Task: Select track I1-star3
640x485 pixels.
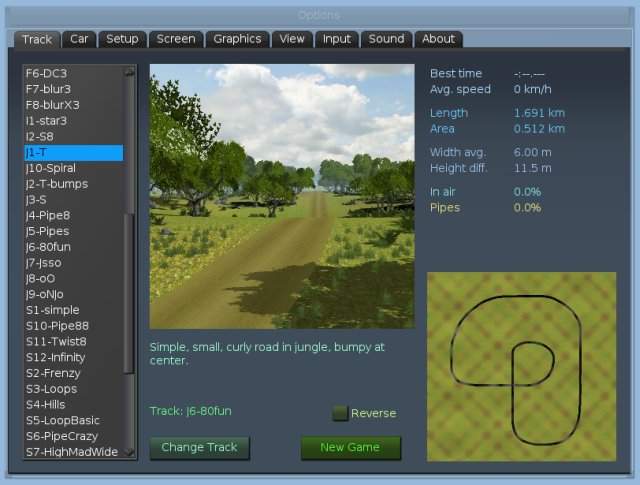Action: pos(74,121)
